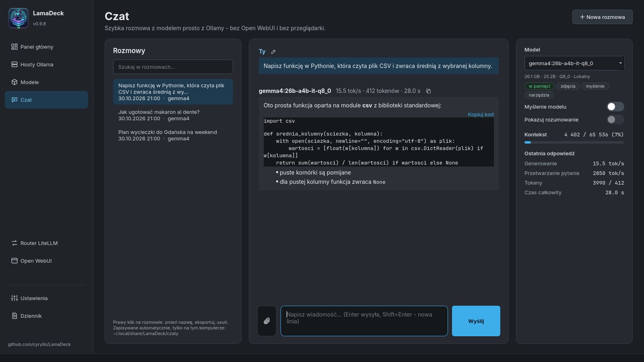Click the model dropdown arrow
Image resolution: width=644 pixels, height=362 pixels.
[x=620, y=63]
